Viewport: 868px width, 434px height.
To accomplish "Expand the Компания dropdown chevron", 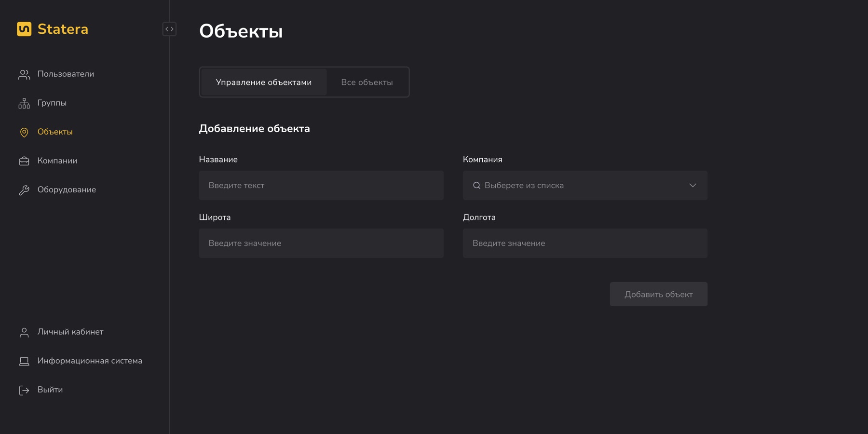I will [692, 185].
